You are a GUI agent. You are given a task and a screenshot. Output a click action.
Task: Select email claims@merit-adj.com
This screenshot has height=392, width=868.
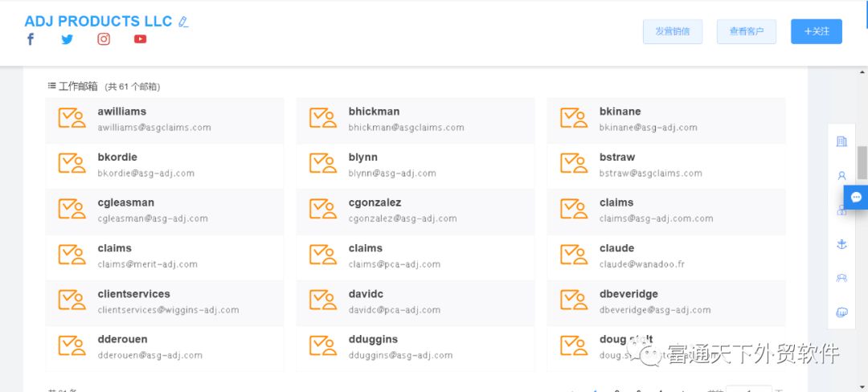pos(148,265)
